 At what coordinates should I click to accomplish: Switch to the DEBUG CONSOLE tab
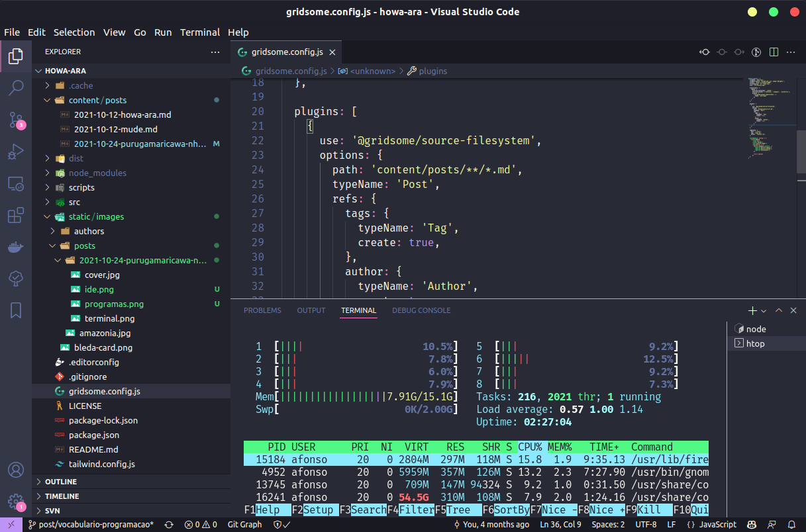[x=421, y=310]
